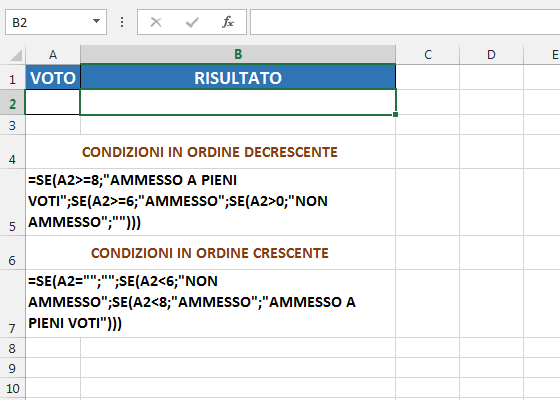This screenshot has height=400, width=560.
Task: Click the three-dot handle beside Name Box
Action: tap(122, 22)
